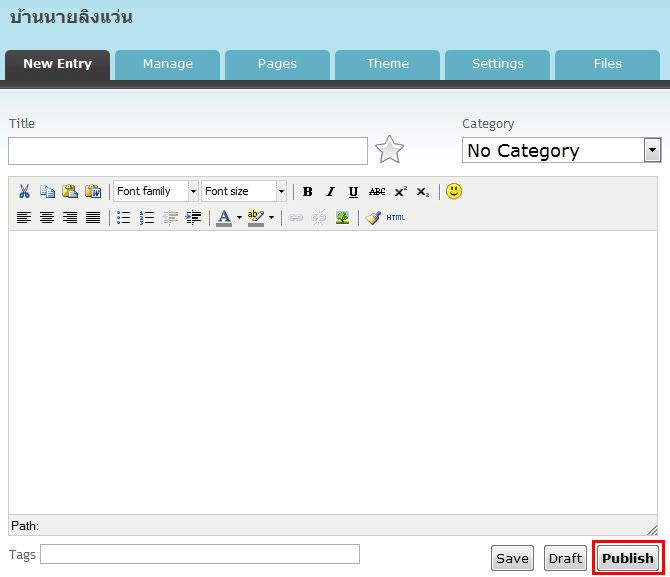Viewport: 670px width, 577px height.
Task: Open the HTML source editor
Action: click(395, 218)
